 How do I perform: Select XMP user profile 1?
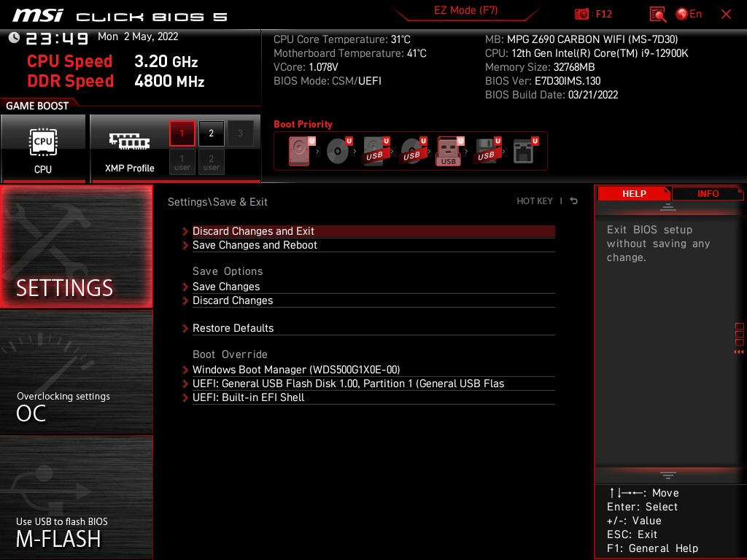(182, 163)
